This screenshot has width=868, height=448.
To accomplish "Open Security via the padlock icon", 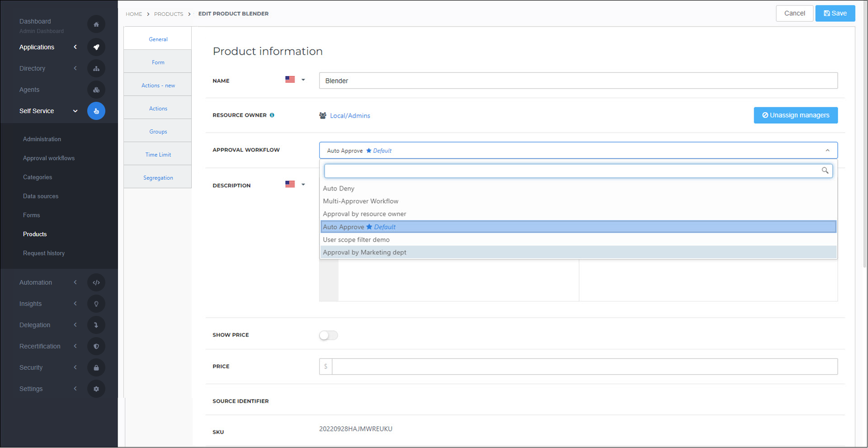I will point(96,367).
